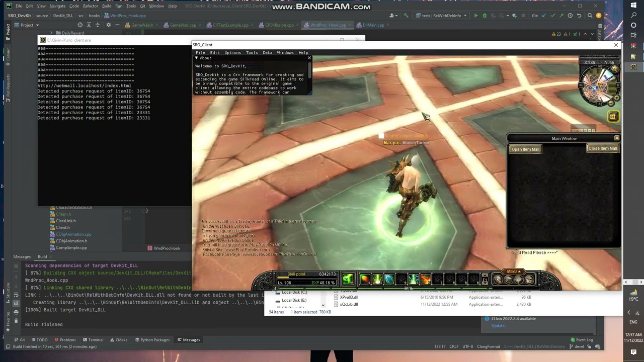Viewport: 644px width, 362px height.
Task: Click the CLion Build hammer icon
Action: point(406,16)
